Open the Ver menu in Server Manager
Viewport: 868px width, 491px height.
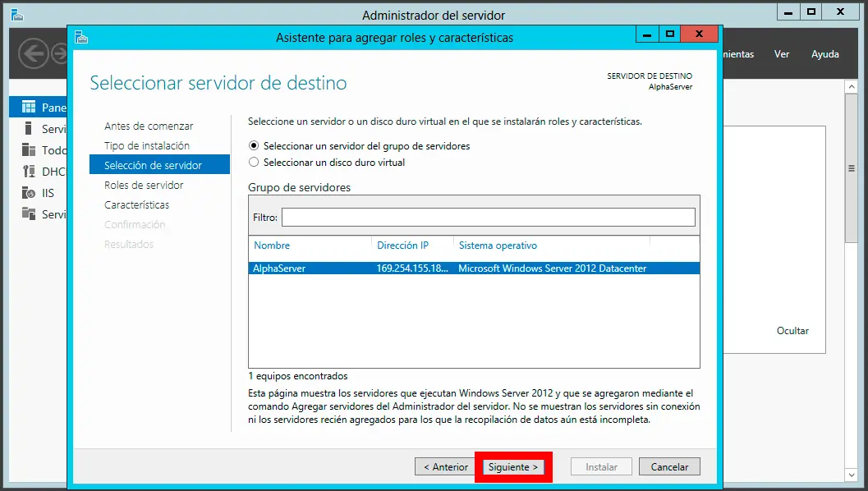click(x=782, y=53)
